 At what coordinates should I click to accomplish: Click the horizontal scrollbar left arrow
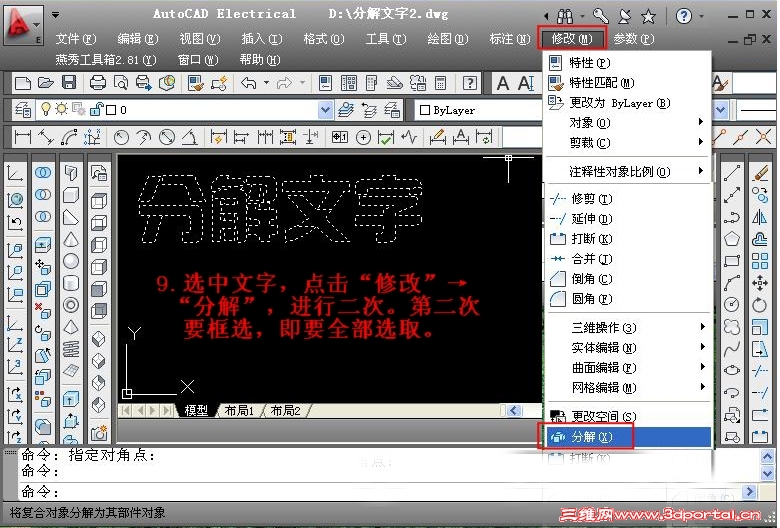[514, 411]
